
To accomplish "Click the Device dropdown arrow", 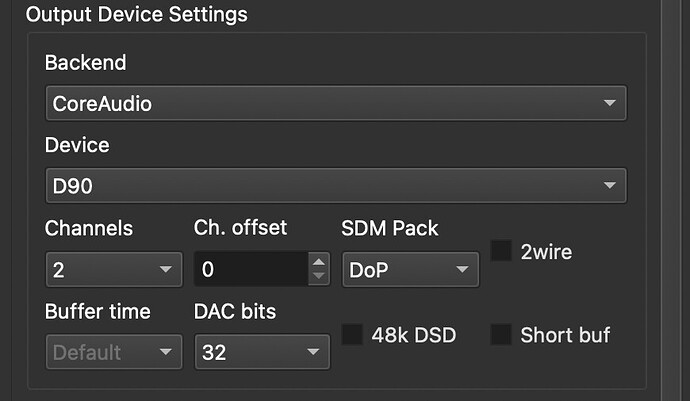I will [609, 185].
